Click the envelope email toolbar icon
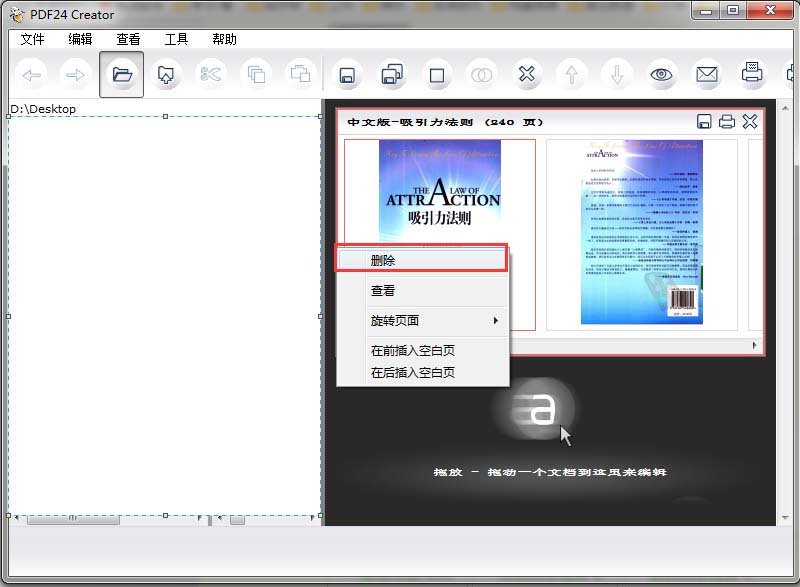Viewport: 800px width, 587px height. coord(707,74)
